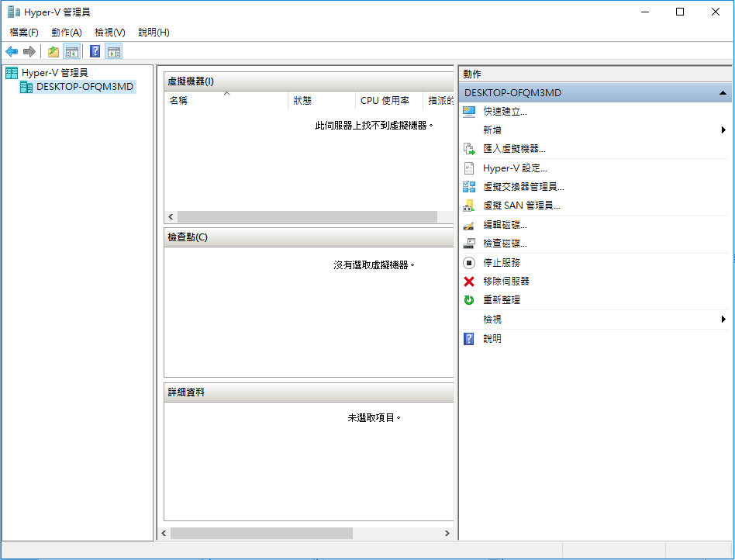Click the green 重新整理 refresh icon
Viewport: 735px width, 560px height.
click(468, 300)
